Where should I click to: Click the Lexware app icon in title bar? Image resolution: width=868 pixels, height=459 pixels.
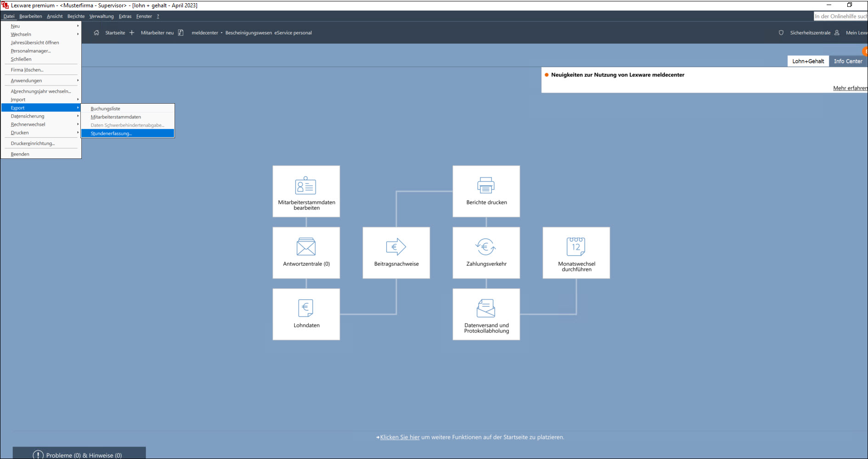pyautogui.click(x=6, y=5)
